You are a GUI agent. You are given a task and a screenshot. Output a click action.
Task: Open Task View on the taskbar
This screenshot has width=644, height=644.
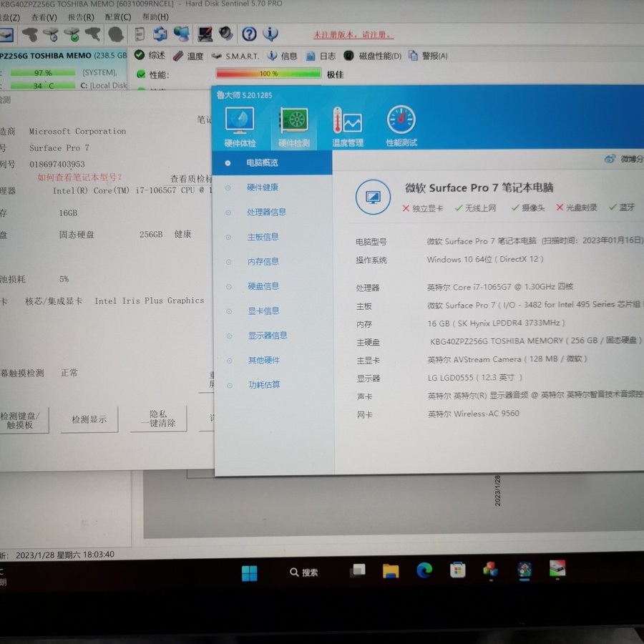point(357,571)
